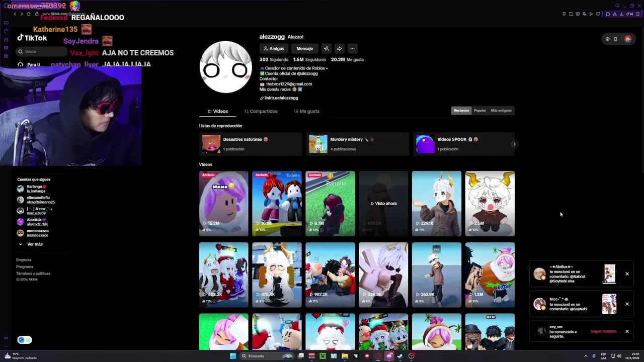Open the Murdery mistery playlist
The width and height of the screenshot is (644, 362).
pyautogui.click(x=357, y=144)
